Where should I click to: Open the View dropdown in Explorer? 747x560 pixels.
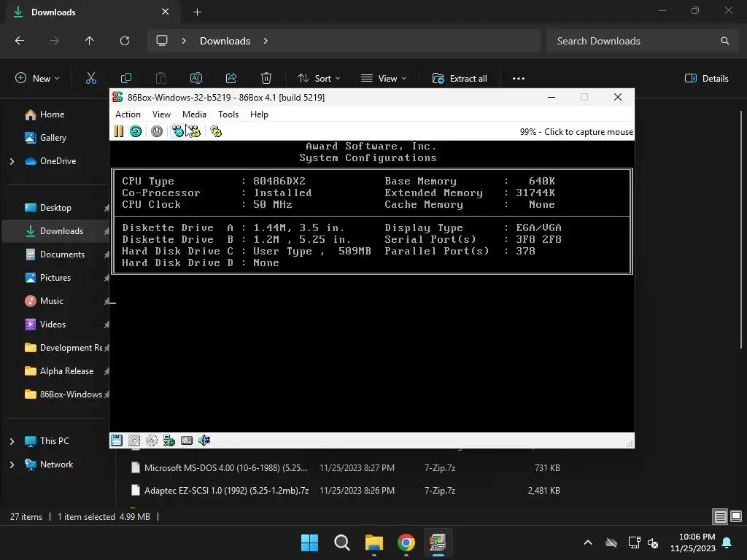[x=384, y=79]
